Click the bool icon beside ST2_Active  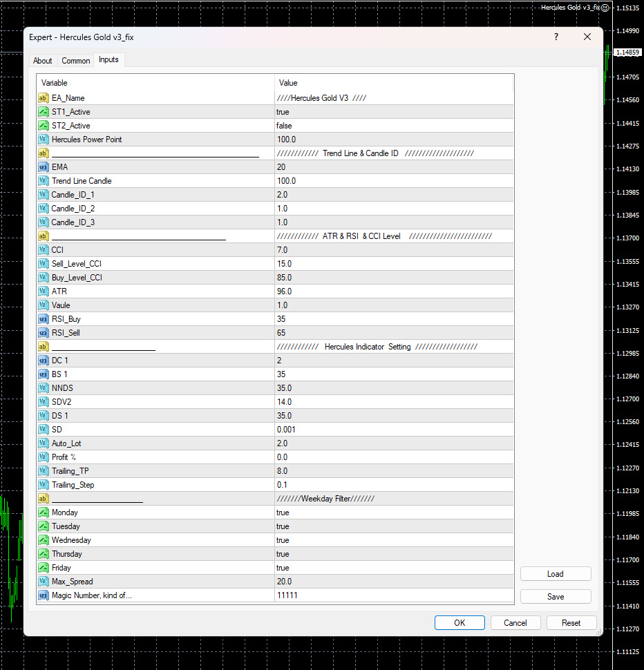click(x=43, y=126)
